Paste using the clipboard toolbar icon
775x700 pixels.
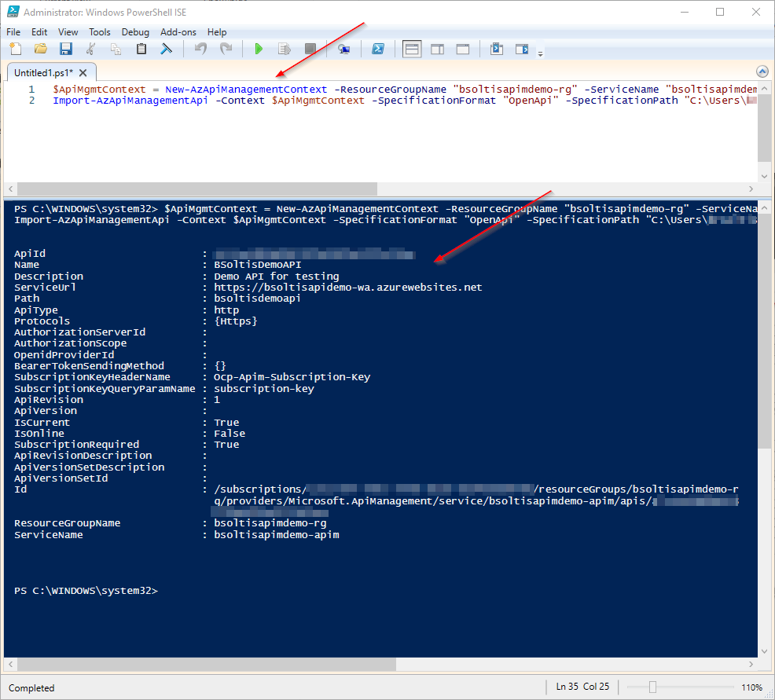141,49
